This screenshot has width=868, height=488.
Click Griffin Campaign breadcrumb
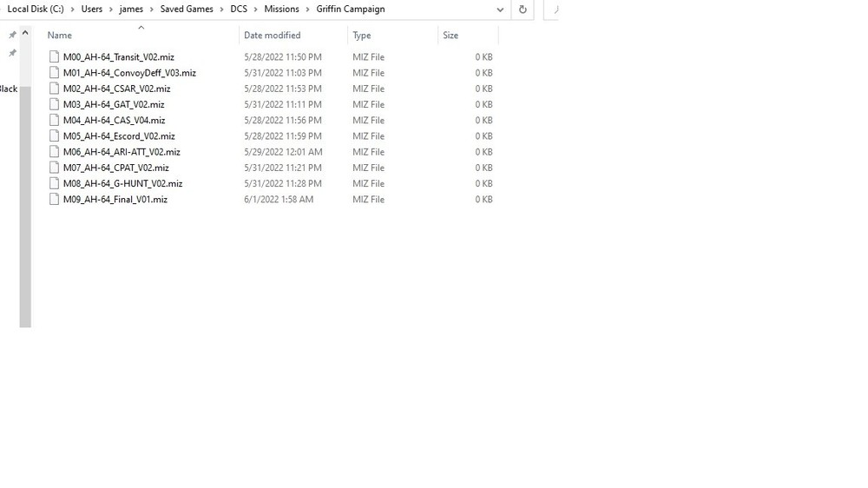(351, 9)
